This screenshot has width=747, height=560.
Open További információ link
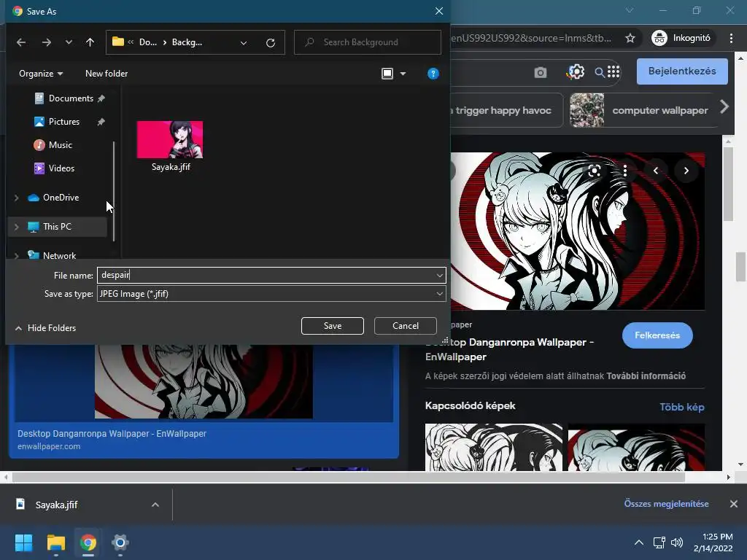(646, 376)
